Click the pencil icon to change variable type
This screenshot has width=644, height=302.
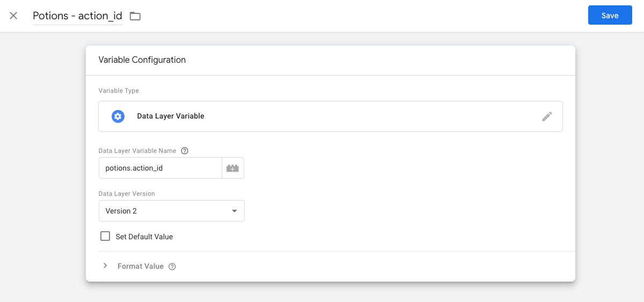pos(547,116)
